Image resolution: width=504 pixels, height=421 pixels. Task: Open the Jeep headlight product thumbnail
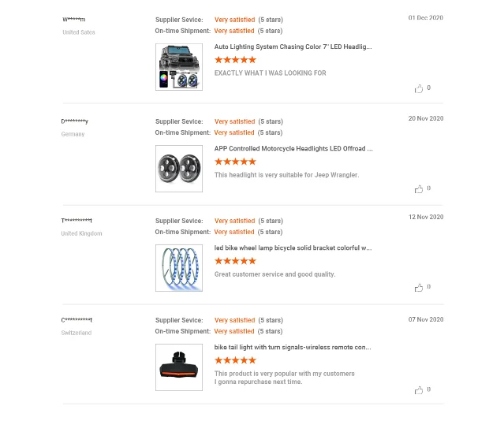179,67
